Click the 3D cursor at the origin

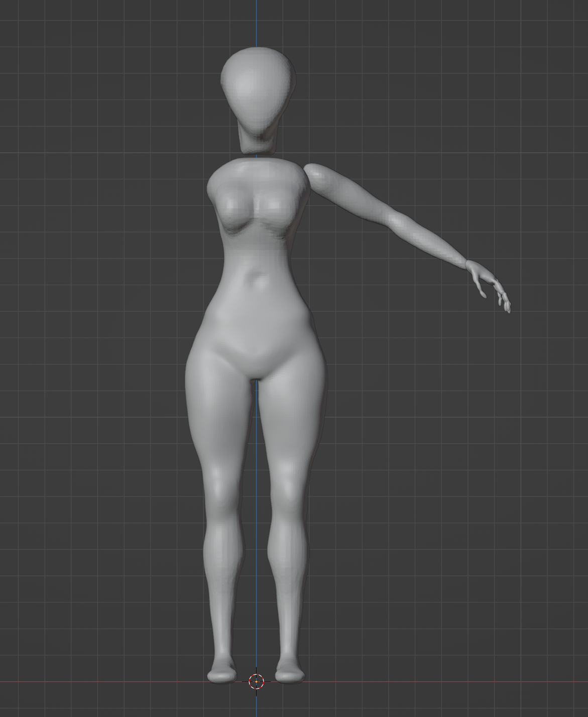[256, 681]
